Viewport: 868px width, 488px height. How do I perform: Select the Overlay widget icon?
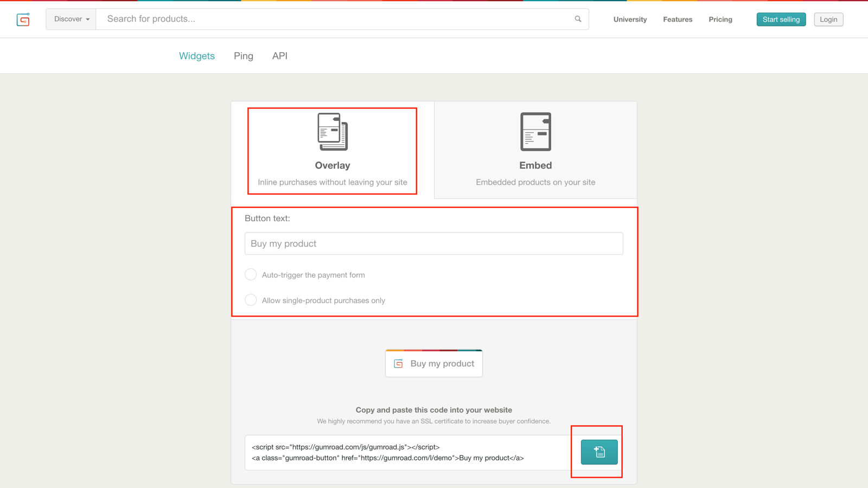(332, 131)
